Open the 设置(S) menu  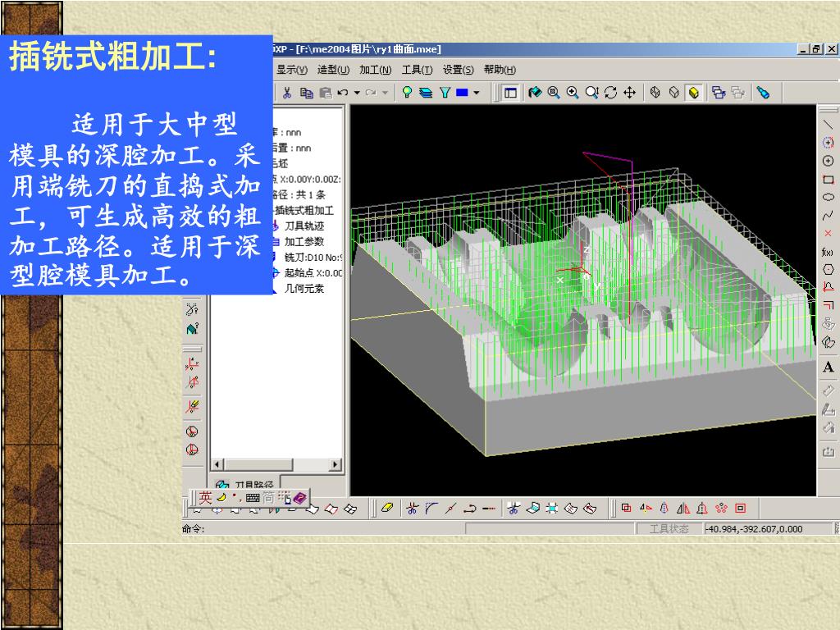pyautogui.click(x=458, y=70)
